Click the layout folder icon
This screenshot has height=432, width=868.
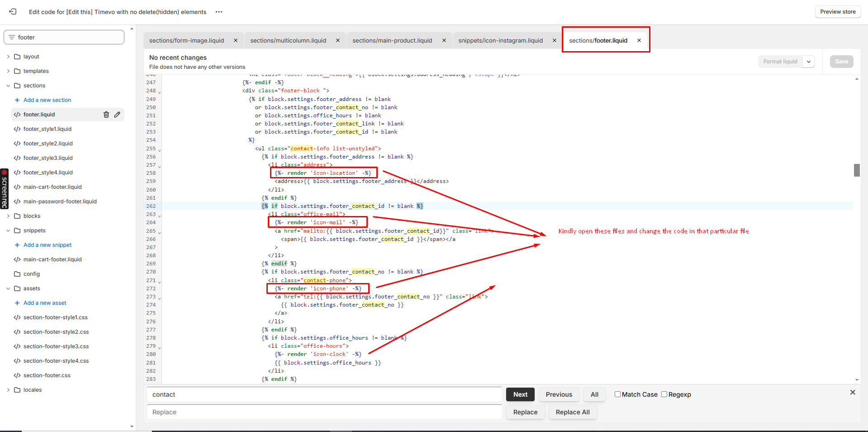click(17, 57)
